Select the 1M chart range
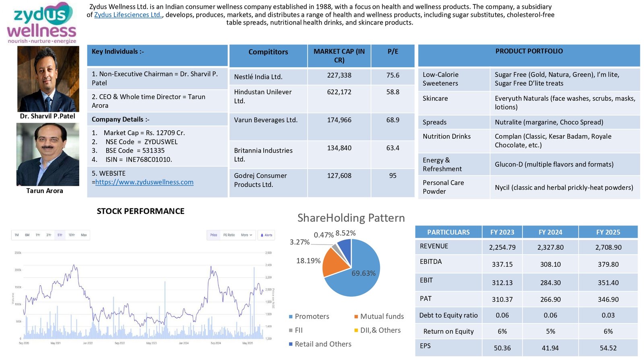The image size is (644, 362). (17, 235)
